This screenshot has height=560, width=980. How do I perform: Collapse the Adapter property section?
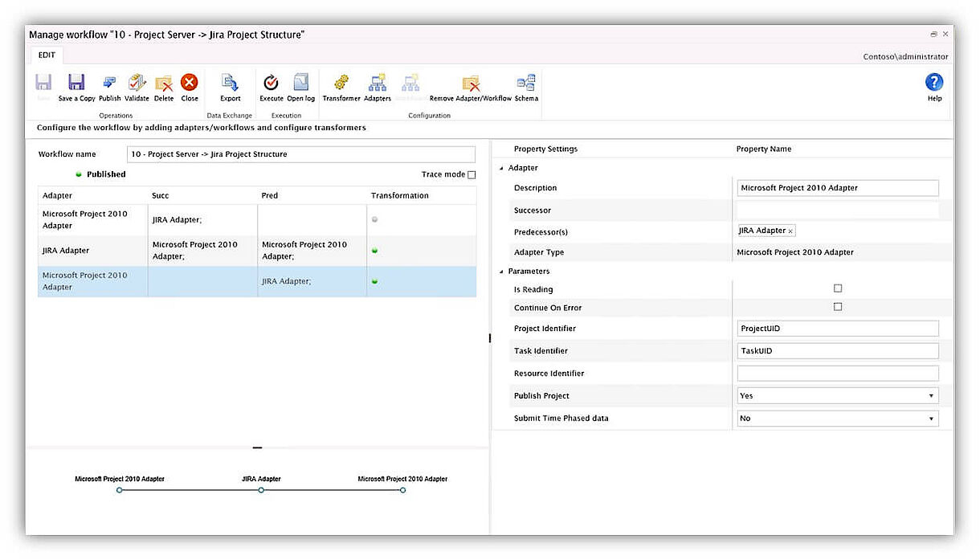coord(501,168)
